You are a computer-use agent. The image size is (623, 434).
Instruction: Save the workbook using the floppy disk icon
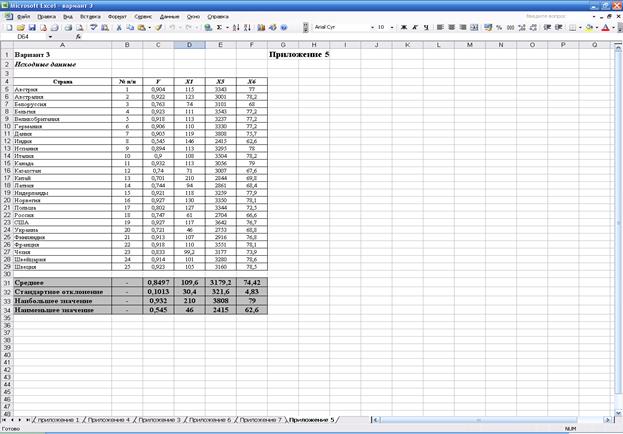[32, 27]
